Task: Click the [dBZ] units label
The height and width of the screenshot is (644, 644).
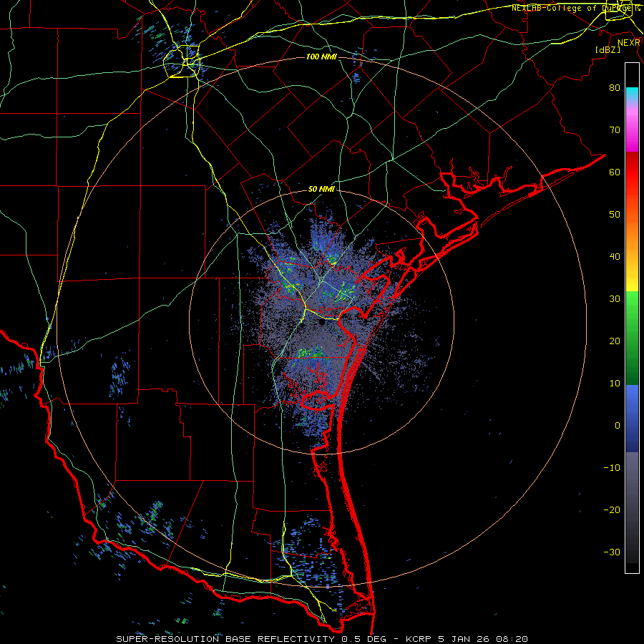Action: (x=608, y=49)
